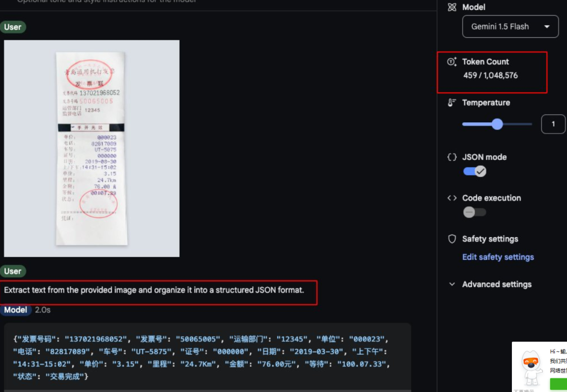Click the Temperature value field showing 1
This screenshot has width=567, height=392.
click(553, 124)
